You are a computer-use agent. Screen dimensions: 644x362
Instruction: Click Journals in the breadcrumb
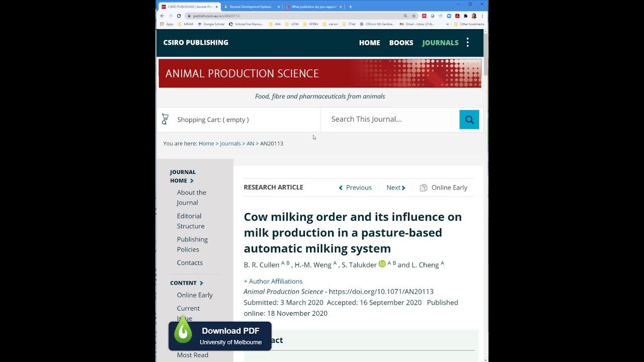click(x=230, y=143)
